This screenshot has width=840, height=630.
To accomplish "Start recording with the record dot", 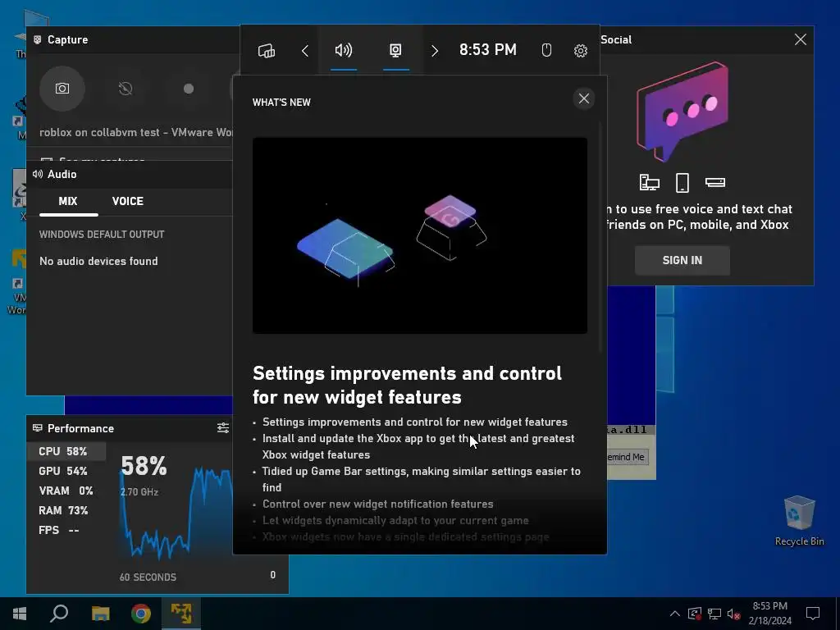I will tap(189, 89).
